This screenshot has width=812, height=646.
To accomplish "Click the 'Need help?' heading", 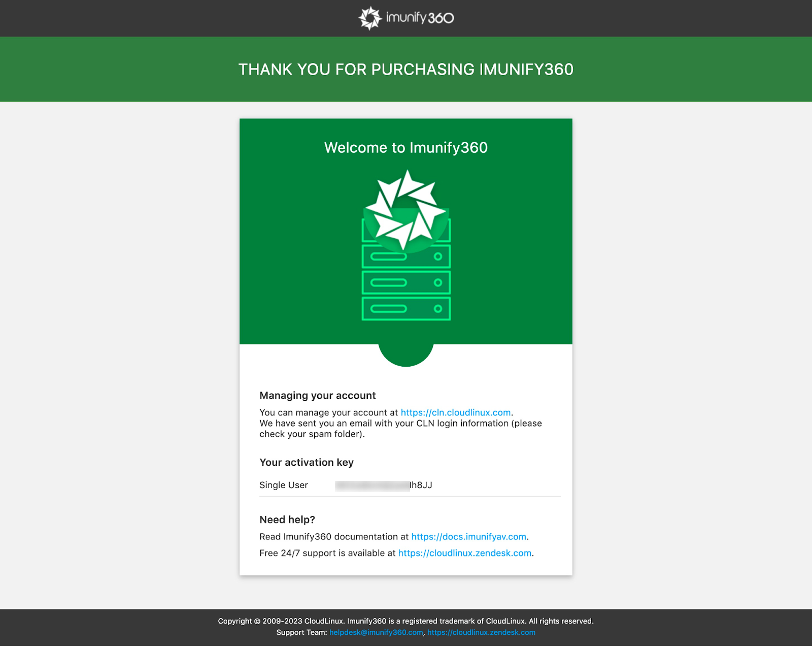I will coord(287,520).
